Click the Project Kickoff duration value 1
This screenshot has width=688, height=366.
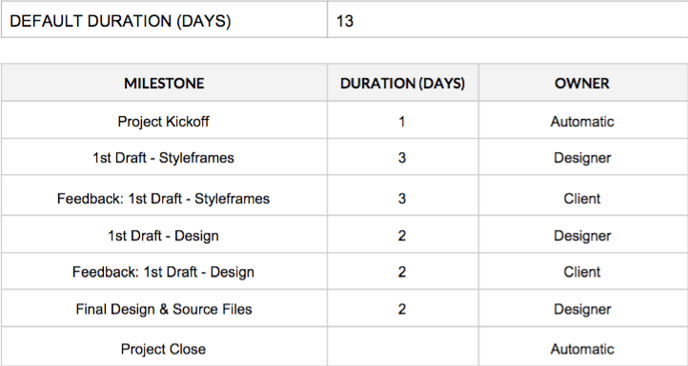[401, 122]
